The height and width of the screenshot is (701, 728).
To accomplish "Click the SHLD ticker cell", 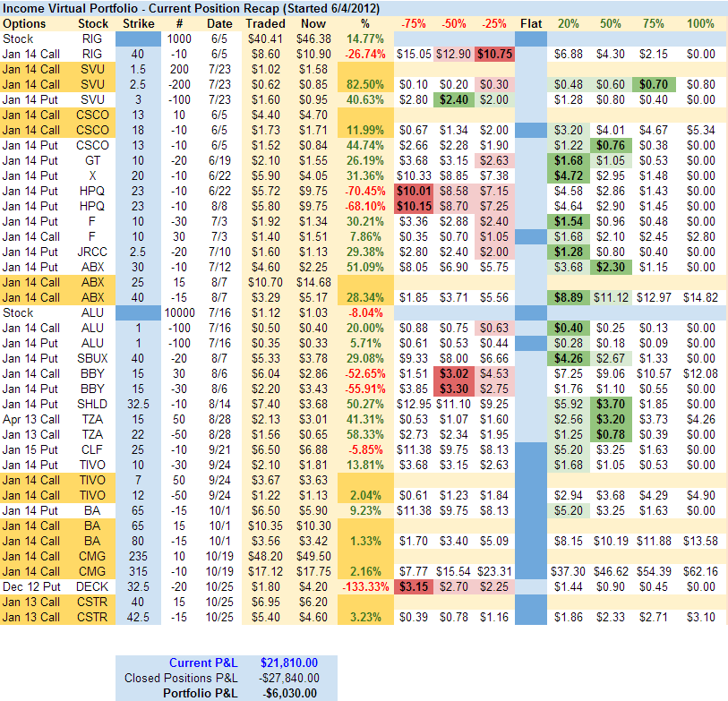I will (x=92, y=404).
